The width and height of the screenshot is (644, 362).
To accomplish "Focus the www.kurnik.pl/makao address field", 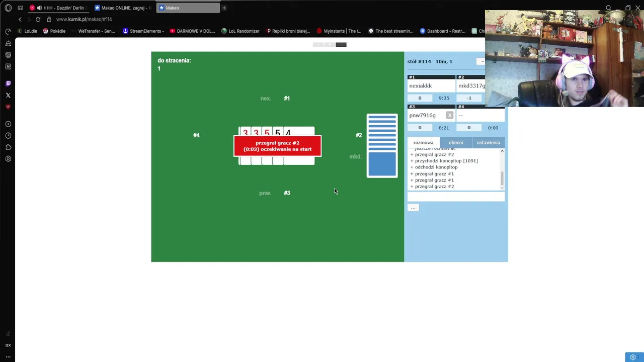I will click(x=84, y=19).
